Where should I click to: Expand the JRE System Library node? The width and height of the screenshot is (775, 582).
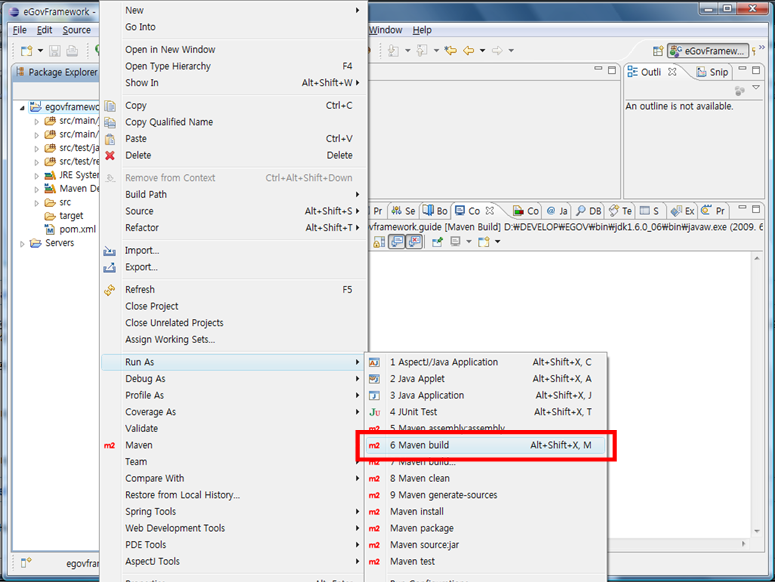[37, 175]
